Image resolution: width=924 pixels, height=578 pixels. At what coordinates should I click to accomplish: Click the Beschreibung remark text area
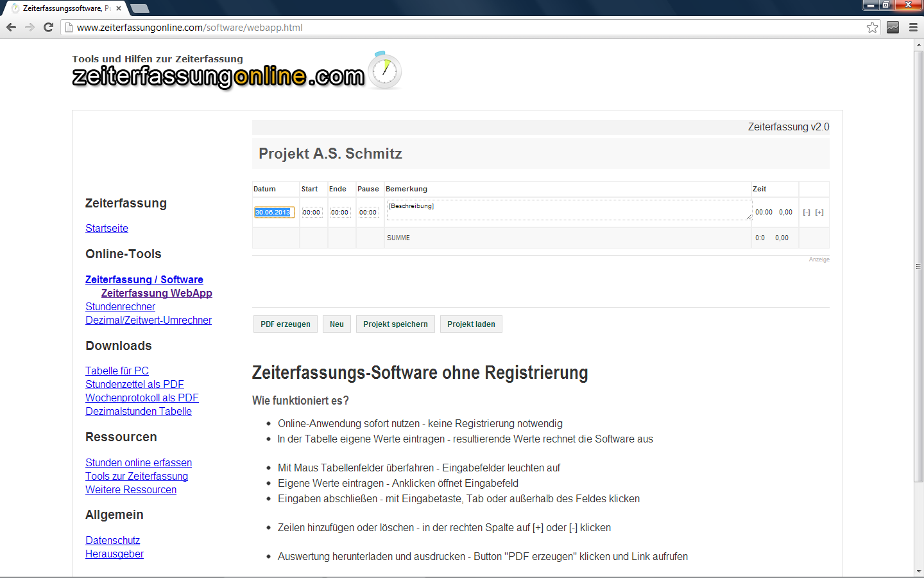569,210
